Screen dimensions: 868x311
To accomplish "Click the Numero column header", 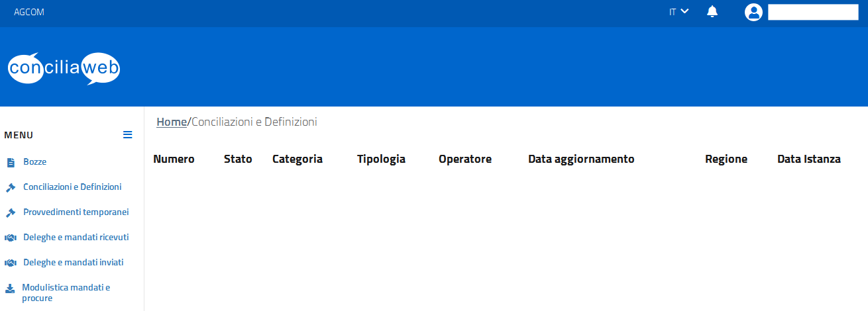I will tap(174, 159).
